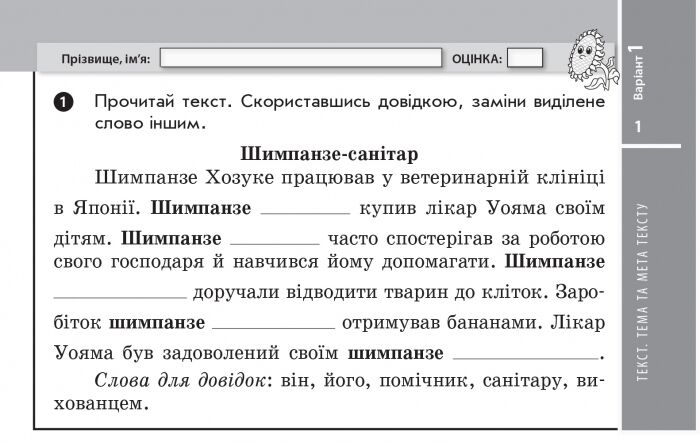Click bold 'шимпанзе' after the word 'Заробіток'
Screen dimensions: 700x442
157,323
